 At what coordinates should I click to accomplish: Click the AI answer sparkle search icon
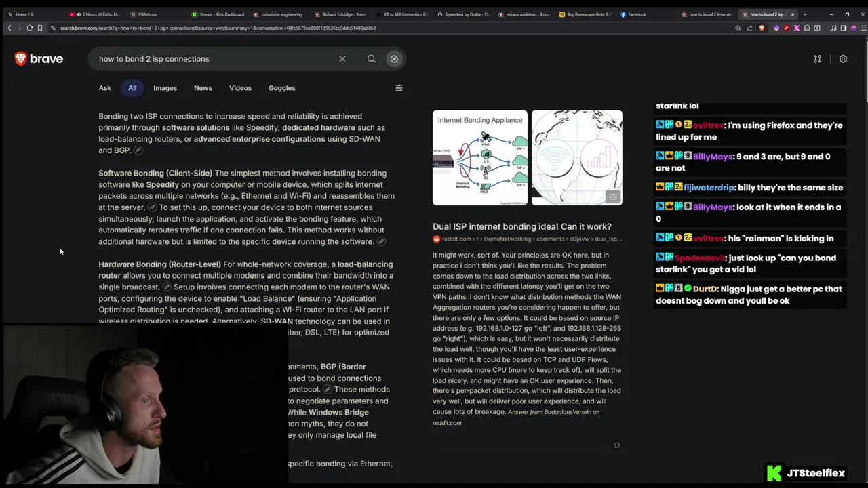(394, 59)
